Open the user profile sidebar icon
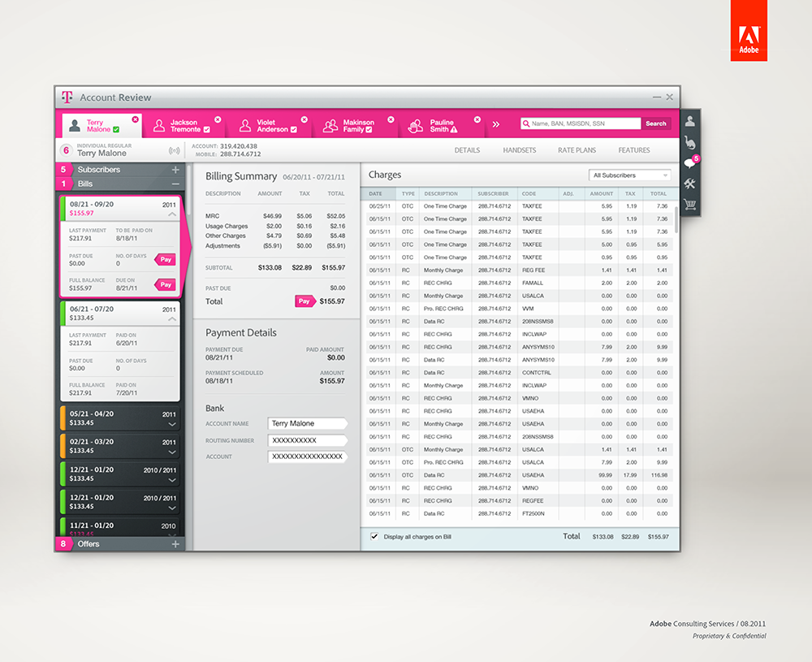This screenshot has width=812, height=662. pyautogui.click(x=689, y=122)
